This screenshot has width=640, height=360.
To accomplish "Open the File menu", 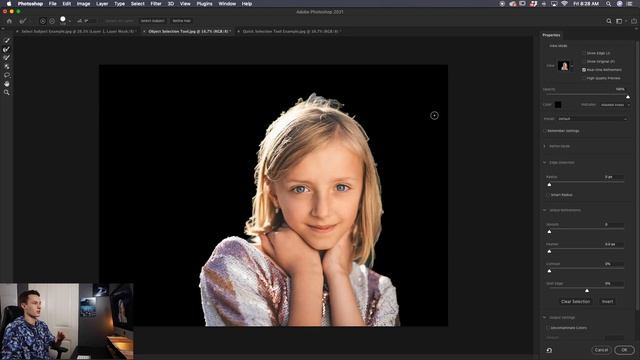I will pos(53,4).
